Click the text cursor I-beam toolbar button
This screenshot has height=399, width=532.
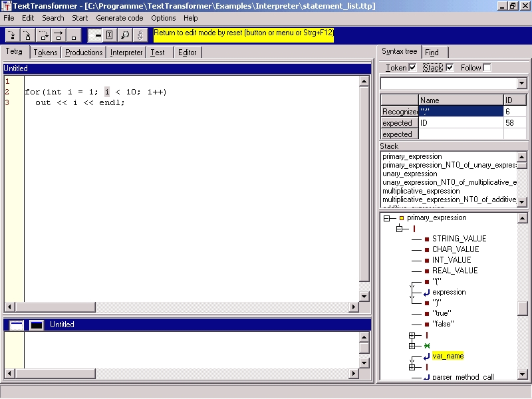[x=110, y=35]
